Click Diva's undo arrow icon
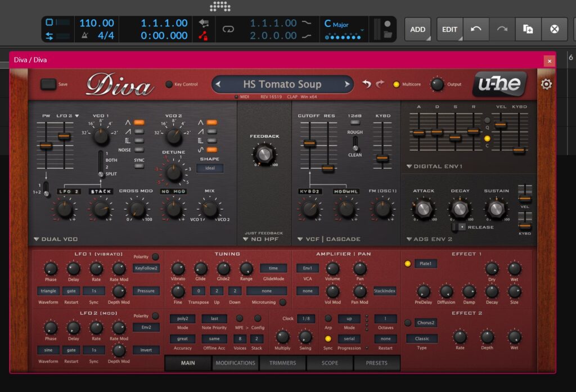Image resolution: width=576 pixels, height=392 pixels. click(366, 84)
